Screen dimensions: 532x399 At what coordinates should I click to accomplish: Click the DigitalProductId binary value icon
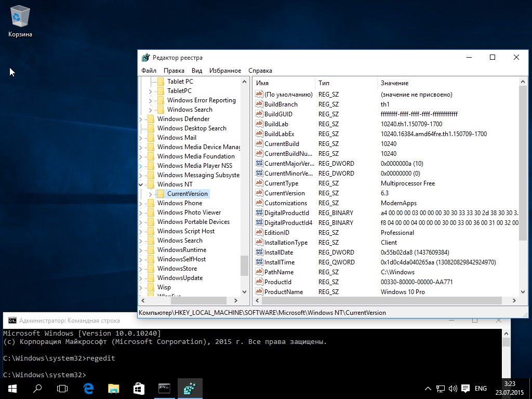click(259, 212)
